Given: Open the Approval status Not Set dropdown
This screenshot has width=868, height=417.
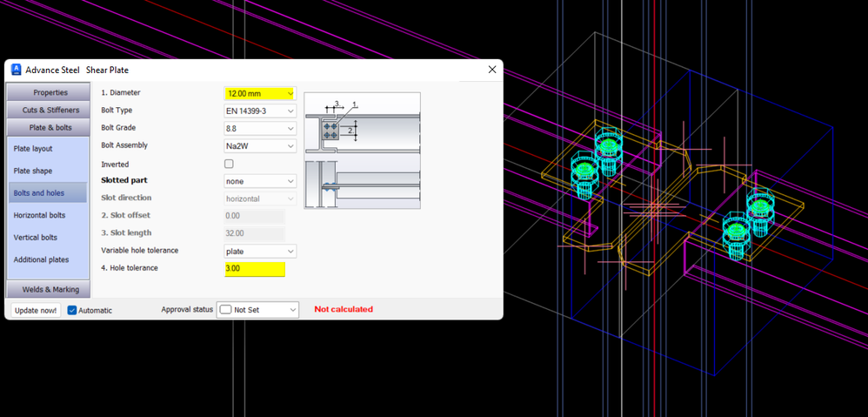Looking at the screenshot, I should [x=257, y=310].
